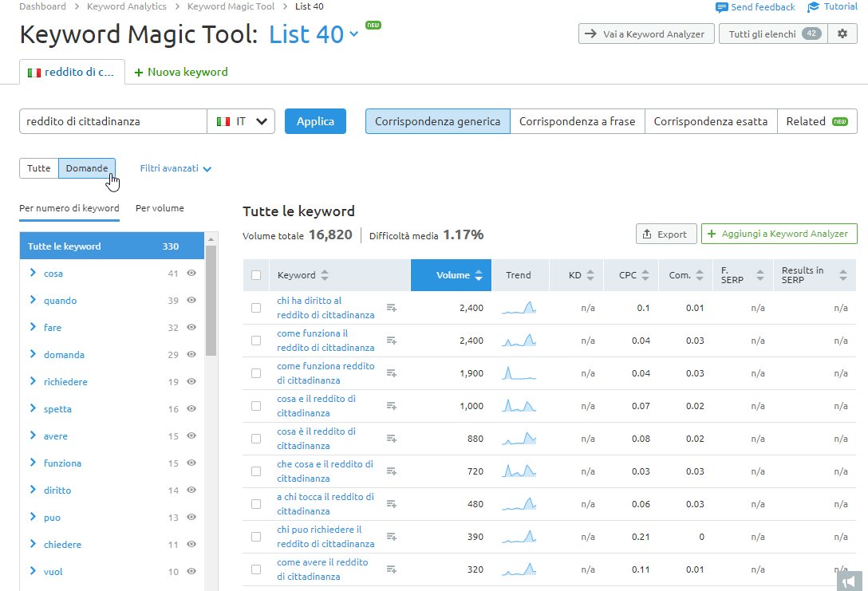Switch to Tutte keywords filter
Image resolution: width=868 pixels, height=591 pixels.
[39, 168]
